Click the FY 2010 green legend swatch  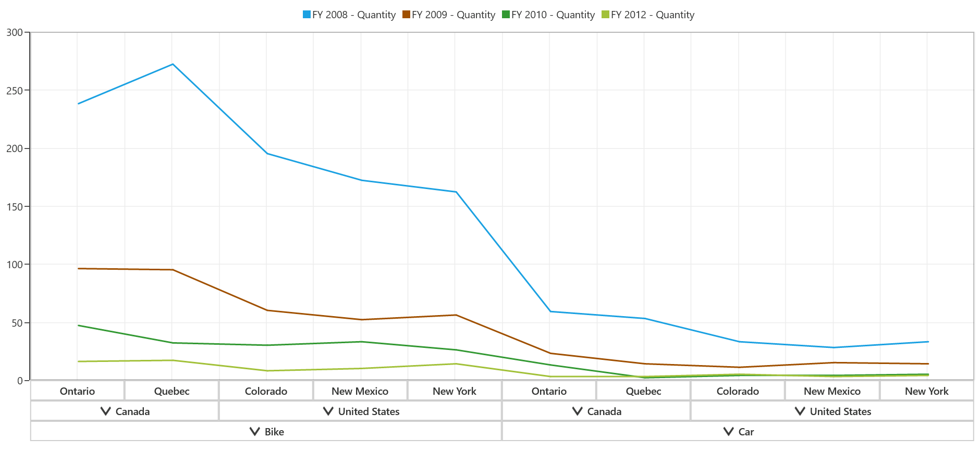click(506, 15)
